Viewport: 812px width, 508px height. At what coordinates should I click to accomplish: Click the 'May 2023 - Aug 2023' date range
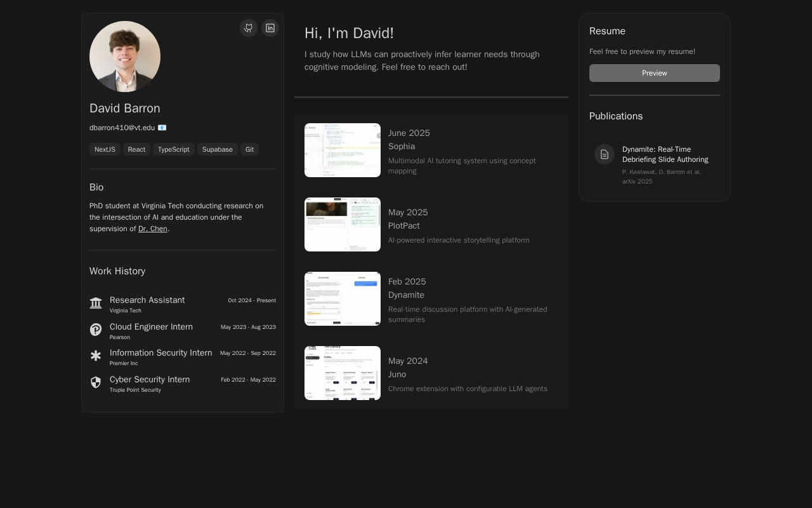click(x=248, y=327)
